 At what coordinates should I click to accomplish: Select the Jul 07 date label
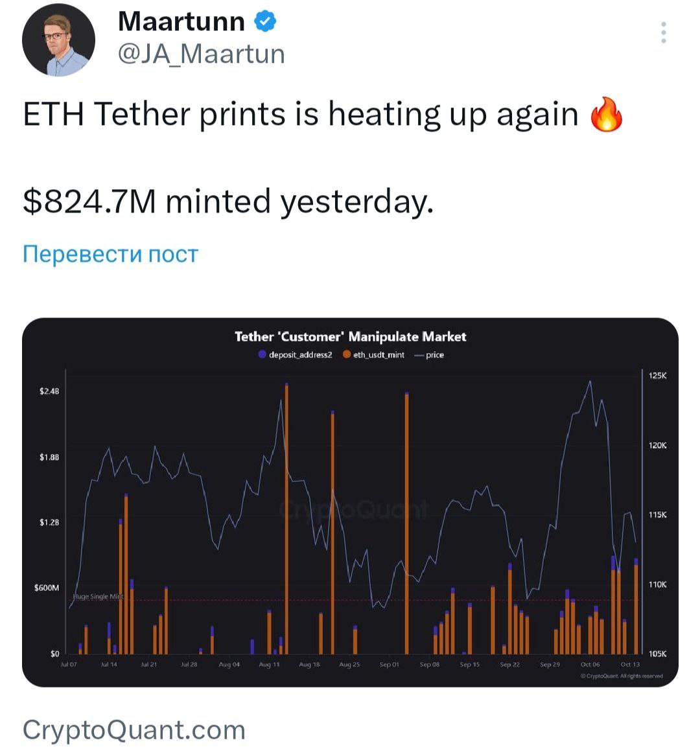[69, 664]
